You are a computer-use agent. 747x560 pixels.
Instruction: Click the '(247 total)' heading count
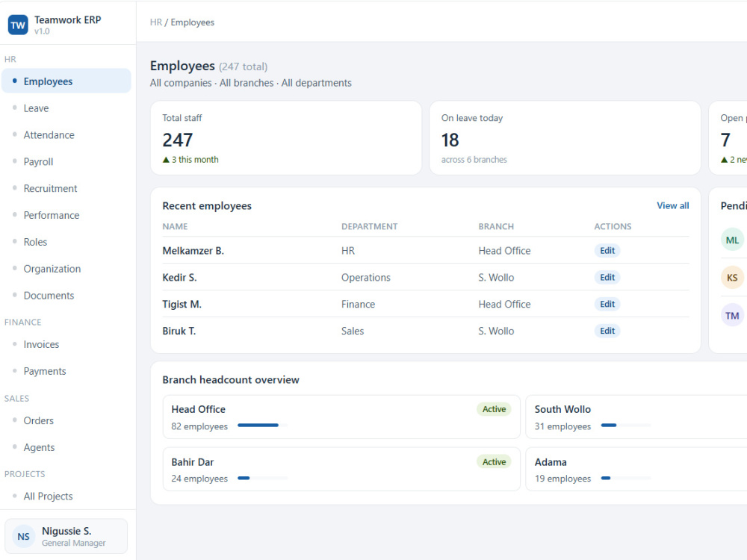[243, 66]
